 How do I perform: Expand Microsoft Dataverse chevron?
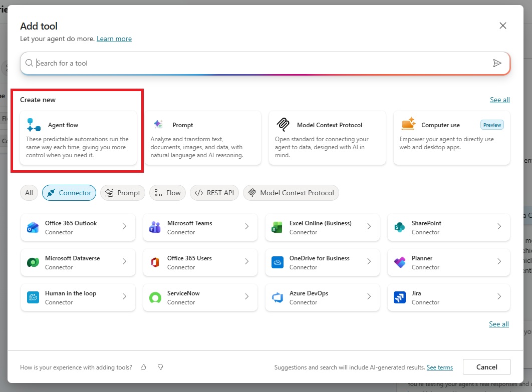point(125,261)
